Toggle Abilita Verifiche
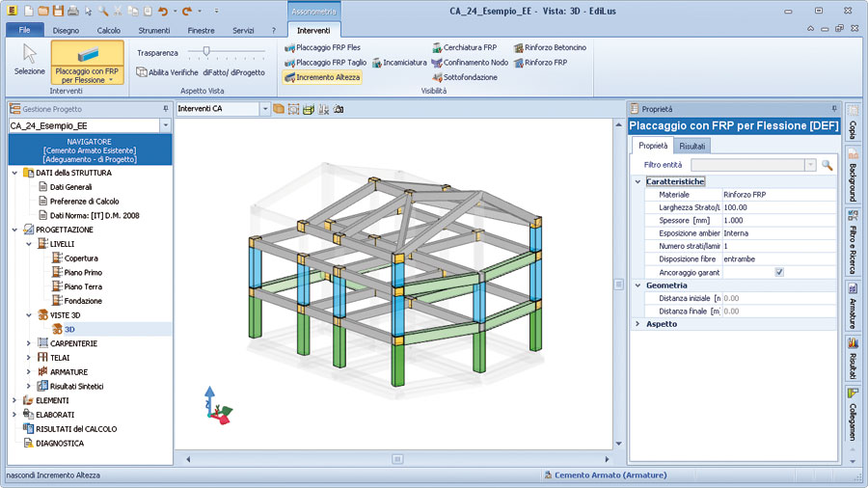This screenshot has width=868, height=488. tap(167, 72)
